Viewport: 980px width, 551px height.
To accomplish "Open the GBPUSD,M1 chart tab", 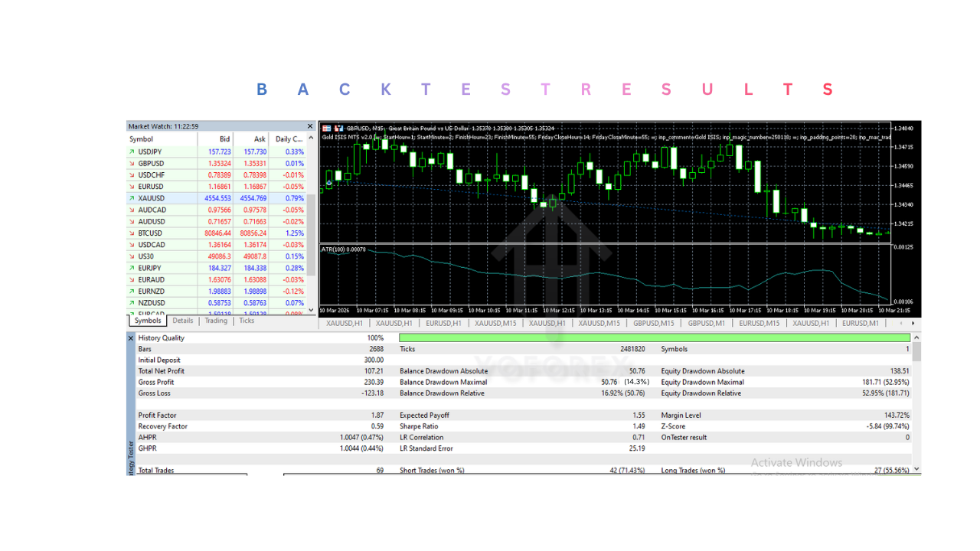I will (706, 324).
